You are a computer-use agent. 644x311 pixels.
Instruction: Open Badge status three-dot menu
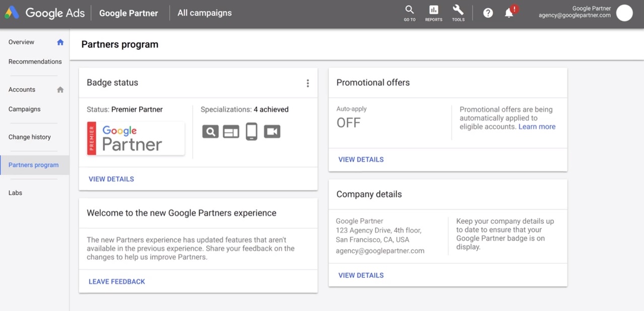[308, 83]
